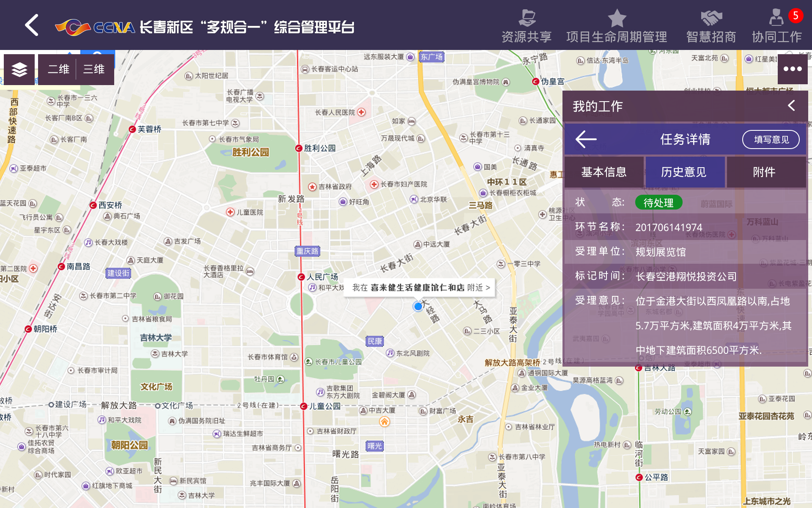Open the map layers panel
Screen dimensions: 812x508
[19, 69]
